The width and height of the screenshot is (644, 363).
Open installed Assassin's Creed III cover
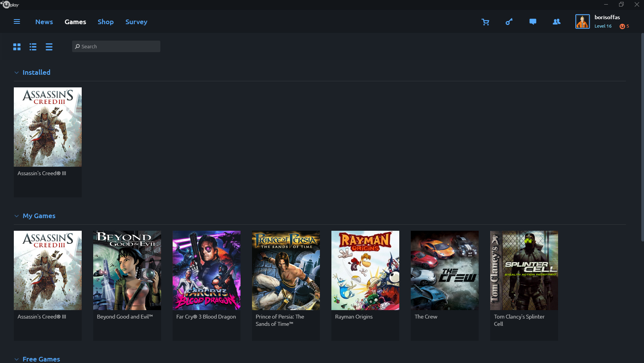tap(48, 127)
